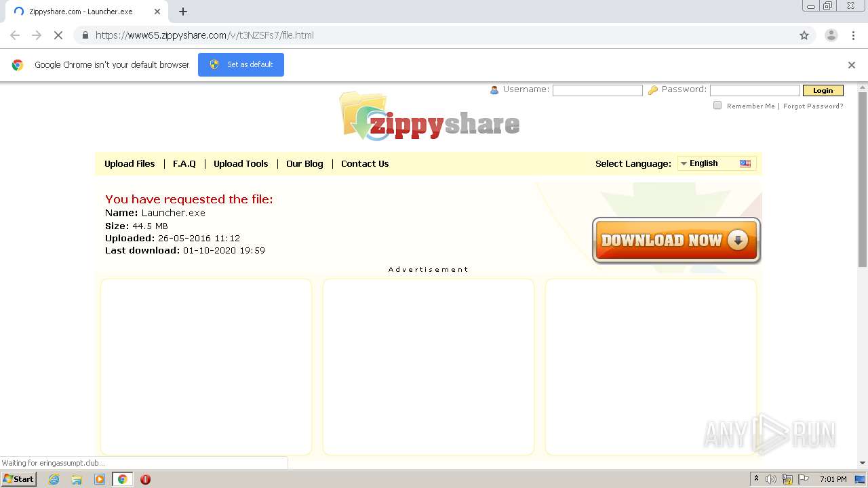
Task: Click Chrome icon in taskbar
Action: click(122, 479)
